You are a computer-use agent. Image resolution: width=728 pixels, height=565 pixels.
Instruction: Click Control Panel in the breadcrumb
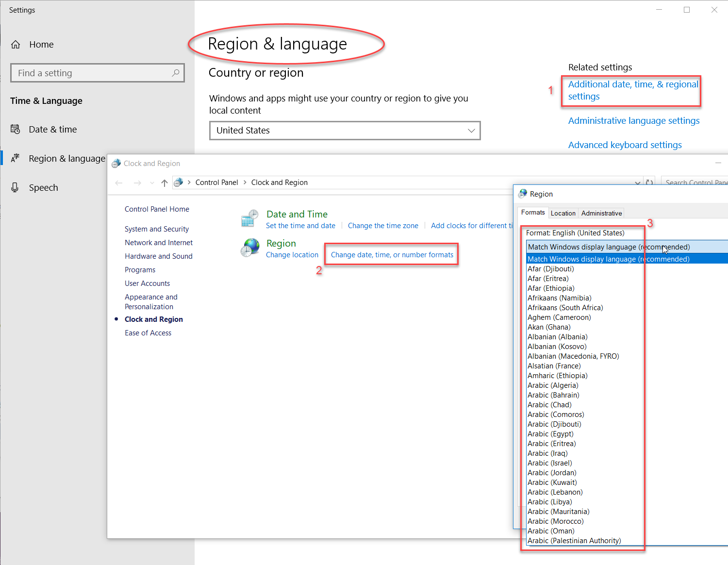point(216,183)
